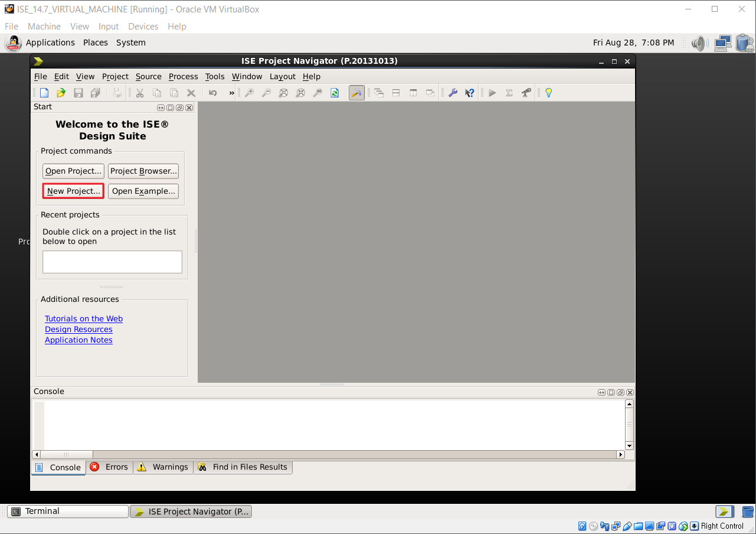The image size is (756, 534).
Task: Click the Copy toolbar icon
Action: 157,93
